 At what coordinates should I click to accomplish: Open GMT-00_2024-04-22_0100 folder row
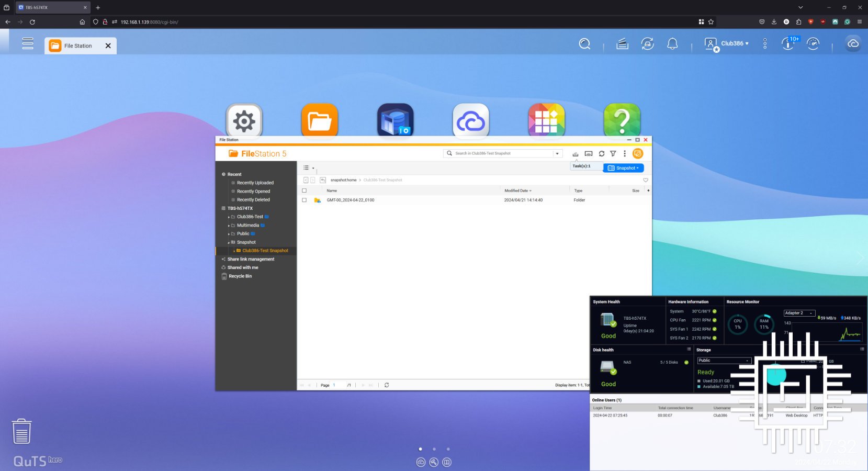tap(475, 200)
